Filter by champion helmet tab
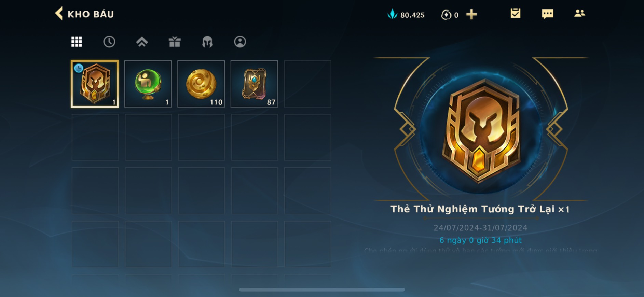 207,42
